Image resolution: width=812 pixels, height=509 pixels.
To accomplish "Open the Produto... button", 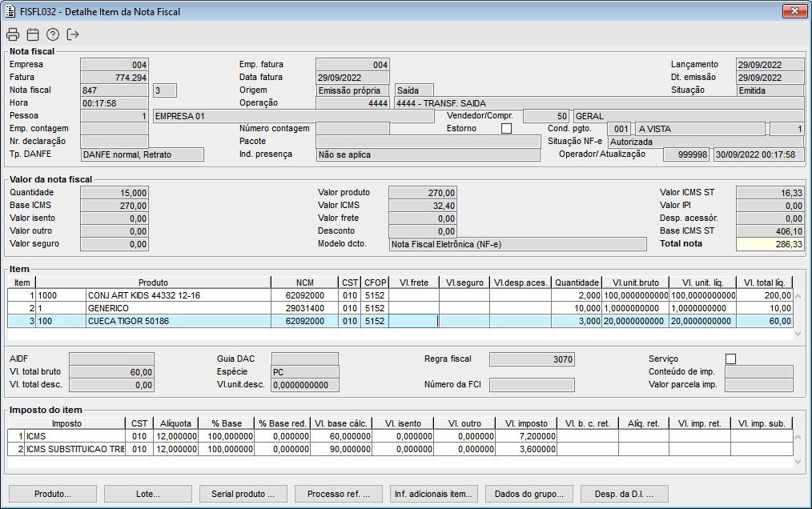I will pyautogui.click(x=53, y=494).
